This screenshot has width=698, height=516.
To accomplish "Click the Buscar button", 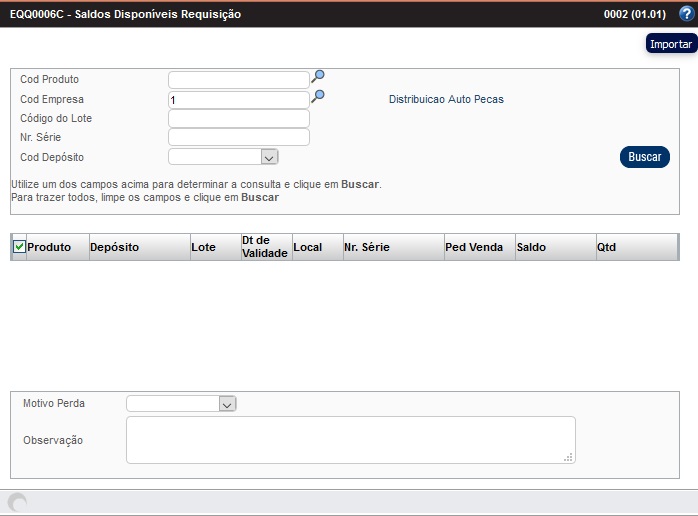I will click(x=644, y=157).
